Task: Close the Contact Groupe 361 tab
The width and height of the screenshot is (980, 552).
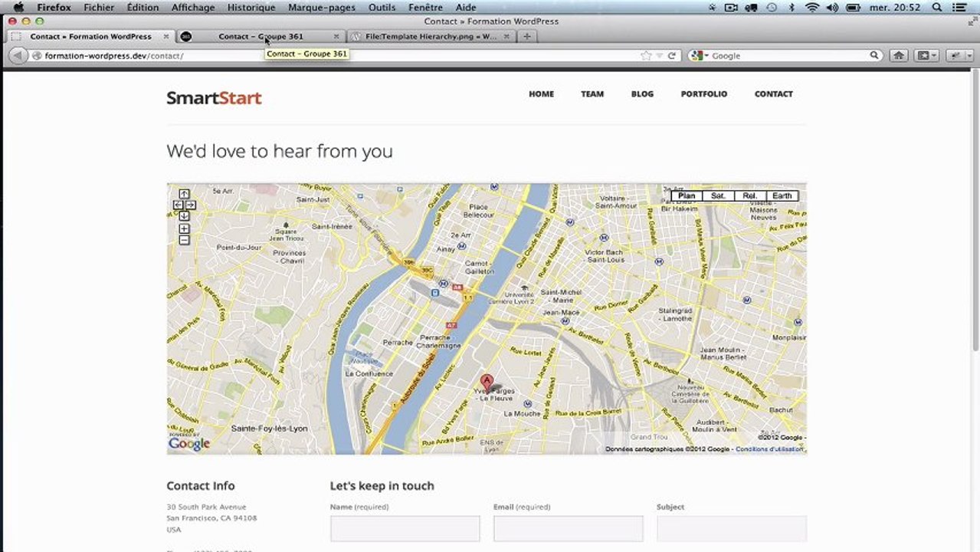Action: (x=336, y=36)
